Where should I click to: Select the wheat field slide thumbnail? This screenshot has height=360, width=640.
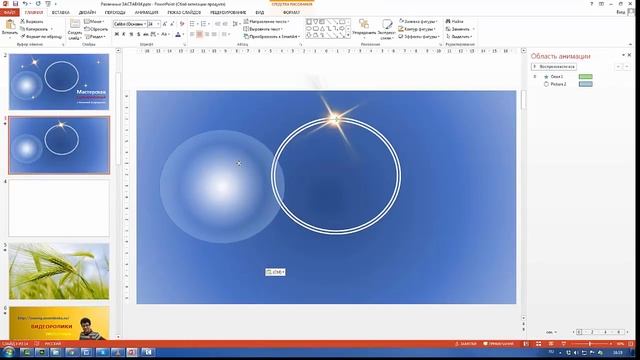pos(59,271)
